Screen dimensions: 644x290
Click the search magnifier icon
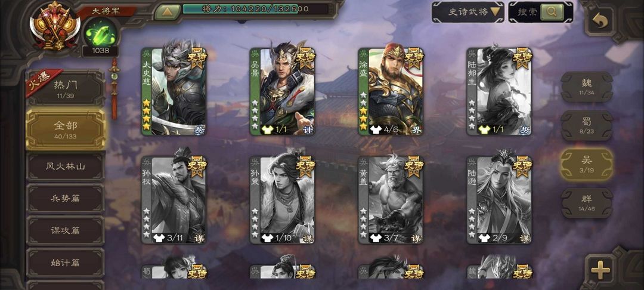point(552,12)
